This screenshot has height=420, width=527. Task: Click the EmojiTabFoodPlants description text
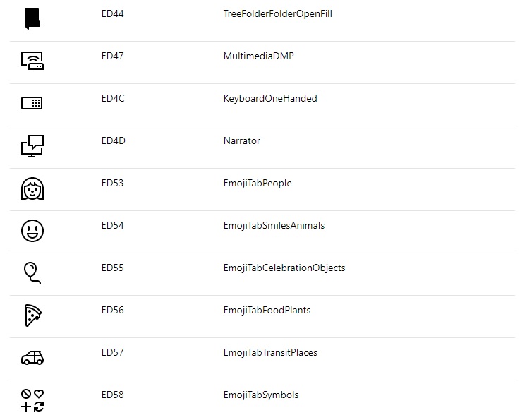click(267, 311)
